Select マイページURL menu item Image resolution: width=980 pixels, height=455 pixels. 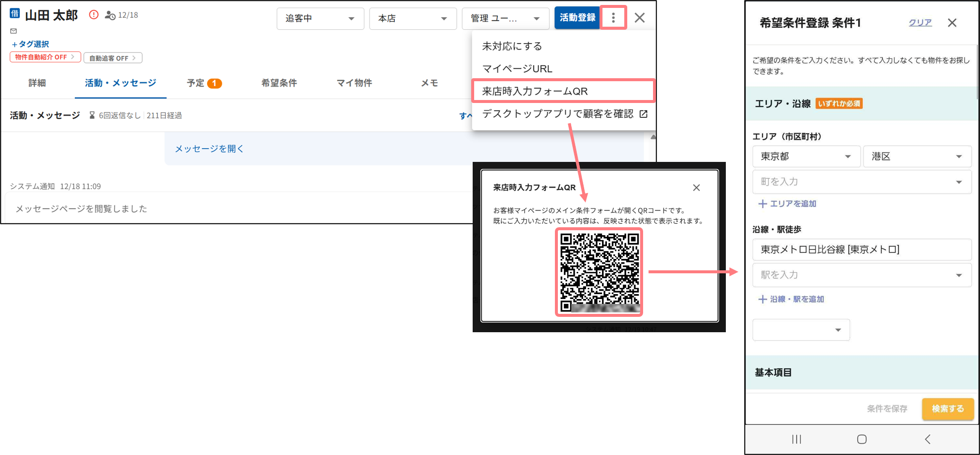click(x=564, y=69)
